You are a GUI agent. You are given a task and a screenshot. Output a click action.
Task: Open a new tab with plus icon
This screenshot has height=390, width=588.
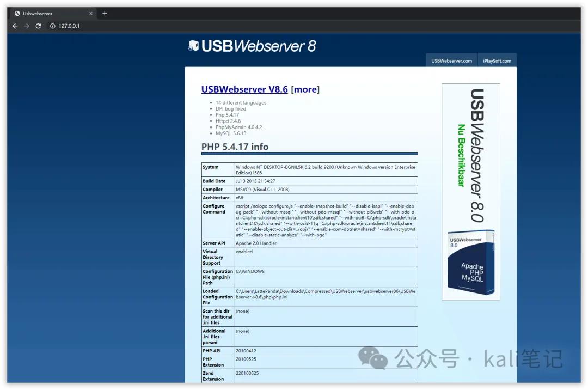click(x=105, y=13)
